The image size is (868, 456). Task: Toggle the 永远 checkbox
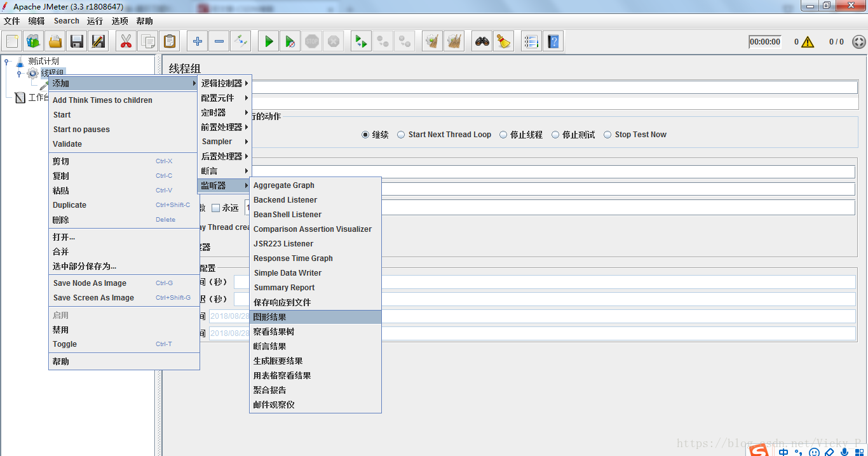(215, 208)
